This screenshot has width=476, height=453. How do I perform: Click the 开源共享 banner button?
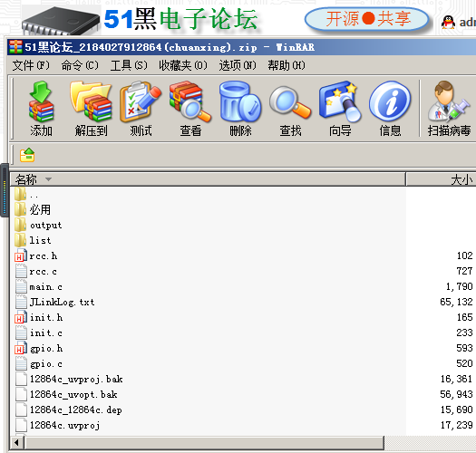pyautogui.click(x=366, y=19)
